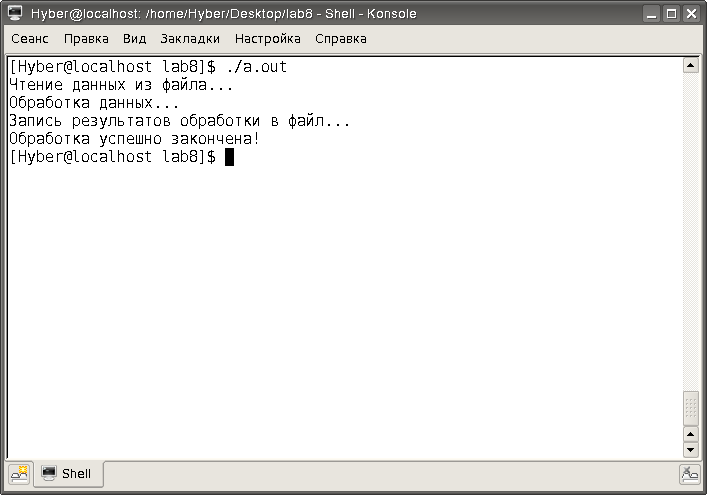
Task: Minimize the Konsole window
Action: point(651,14)
